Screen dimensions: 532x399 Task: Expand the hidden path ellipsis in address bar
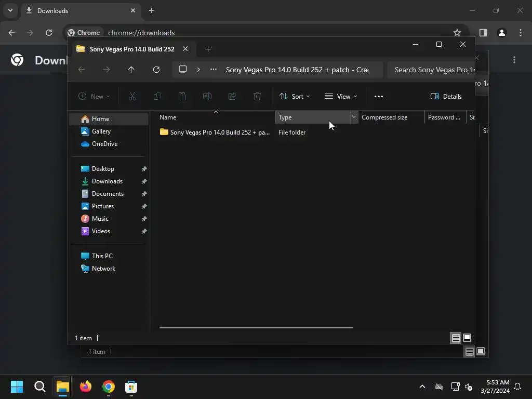tap(214, 69)
